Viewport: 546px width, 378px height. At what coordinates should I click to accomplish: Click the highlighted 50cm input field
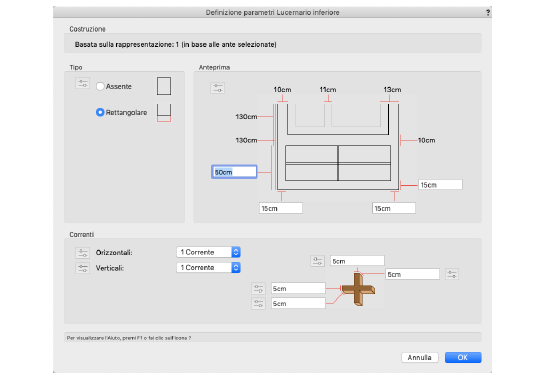[234, 172]
